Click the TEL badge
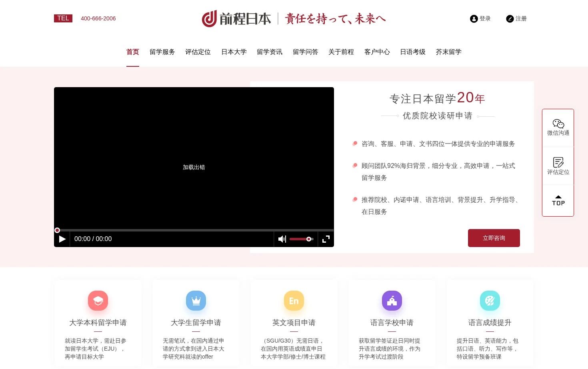 [63, 18]
